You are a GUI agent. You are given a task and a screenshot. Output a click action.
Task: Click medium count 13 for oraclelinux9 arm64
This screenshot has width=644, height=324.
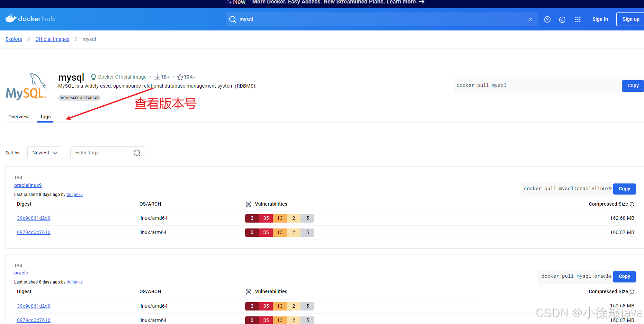point(280,232)
